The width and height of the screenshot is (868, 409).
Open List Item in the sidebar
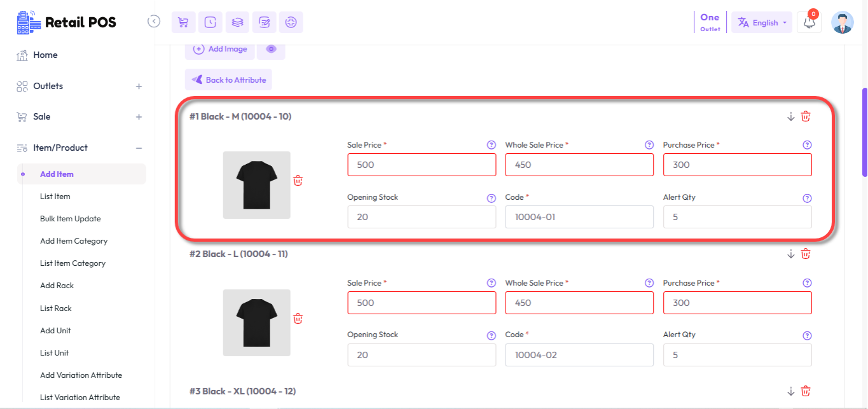[55, 197]
